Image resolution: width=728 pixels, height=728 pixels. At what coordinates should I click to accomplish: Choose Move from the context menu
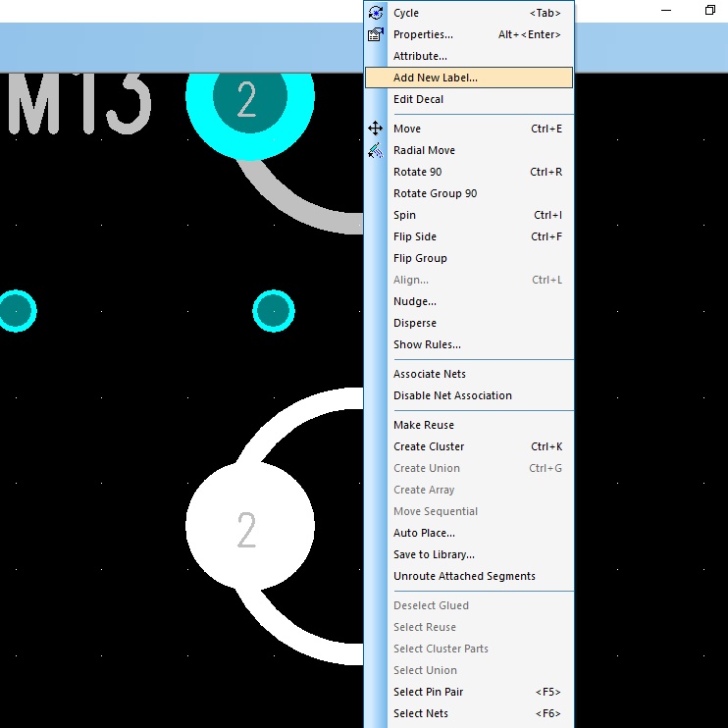pyautogui.click(x=469, y=129)
